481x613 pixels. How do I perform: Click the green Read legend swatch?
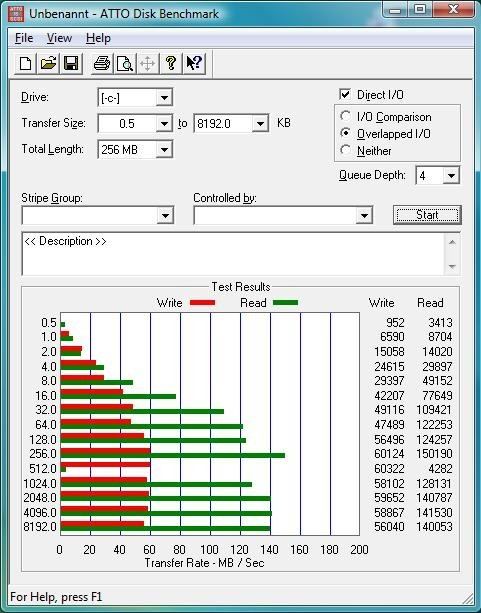(x=285, y=303)
